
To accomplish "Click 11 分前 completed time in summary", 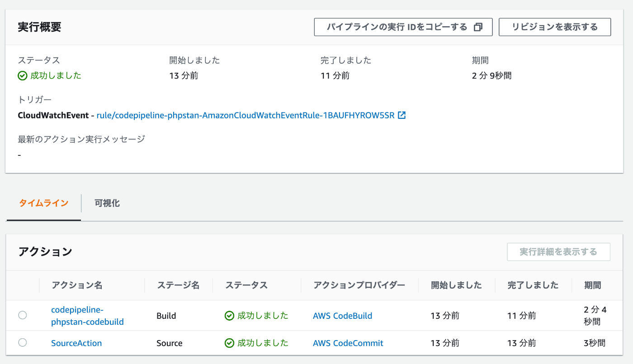I will pos(335,75).
